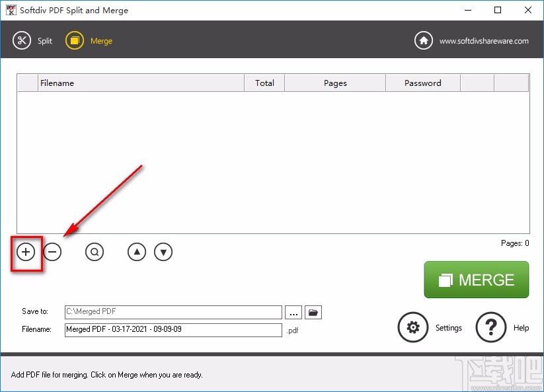Open the output folder icon

click(313, 312)
